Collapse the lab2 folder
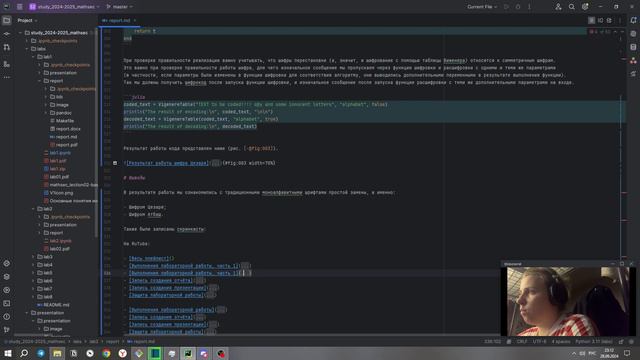 tap(33, 209)
